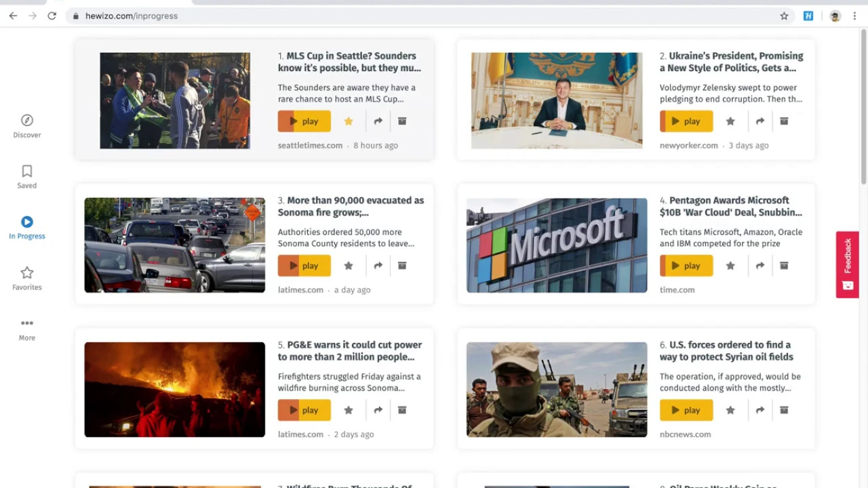Viewport: 868px width, 488px height.
Task: Open headline 'Ukraine's President, Promising a New Style'
Action: [732, 62]
